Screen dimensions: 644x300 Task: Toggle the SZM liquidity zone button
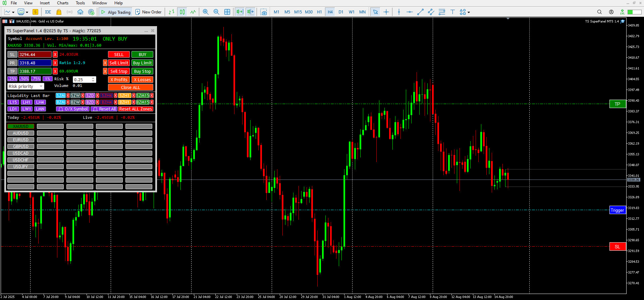pos(61,96)
